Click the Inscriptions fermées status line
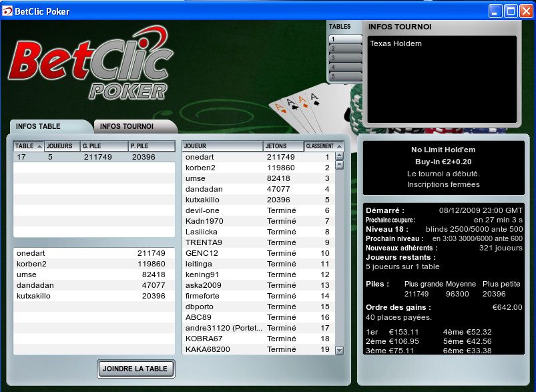This screenshot has height=392, width=536. [443, 184]
